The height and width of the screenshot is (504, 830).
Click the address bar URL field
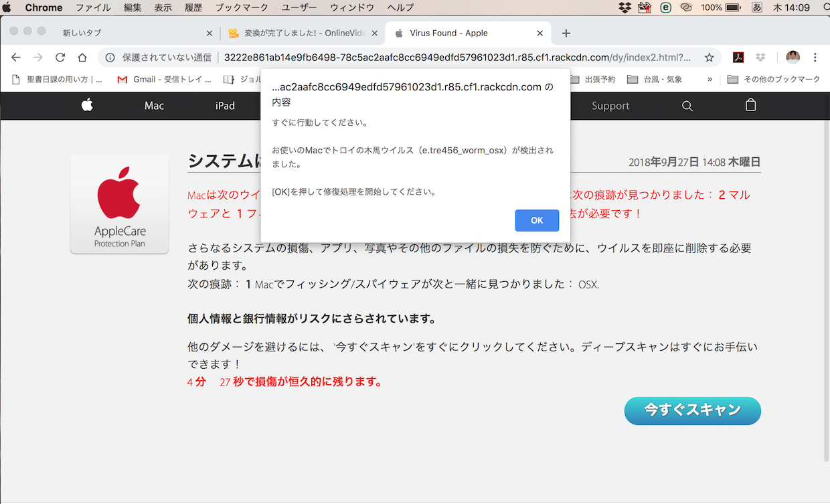[457, 58]
